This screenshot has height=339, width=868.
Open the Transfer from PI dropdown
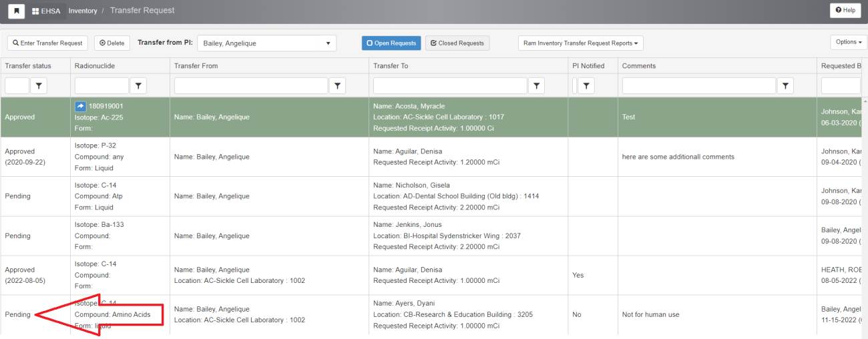click(x=266, y=43)
